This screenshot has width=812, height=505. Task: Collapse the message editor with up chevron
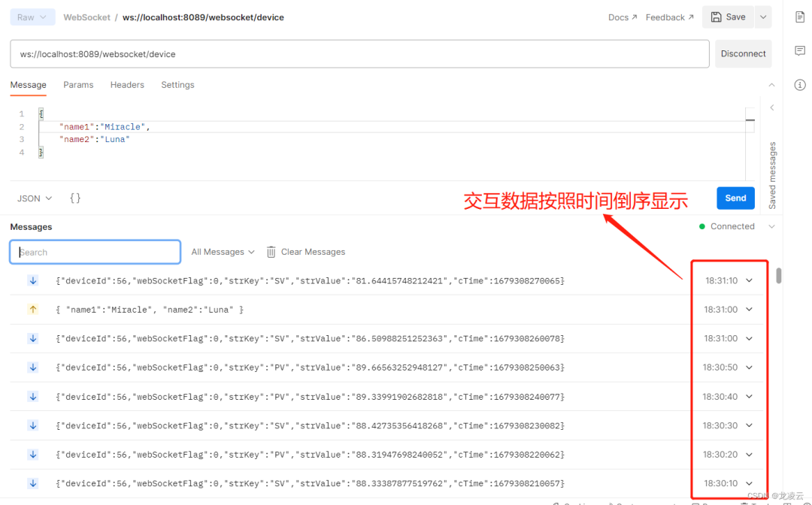tap(771, 85)
